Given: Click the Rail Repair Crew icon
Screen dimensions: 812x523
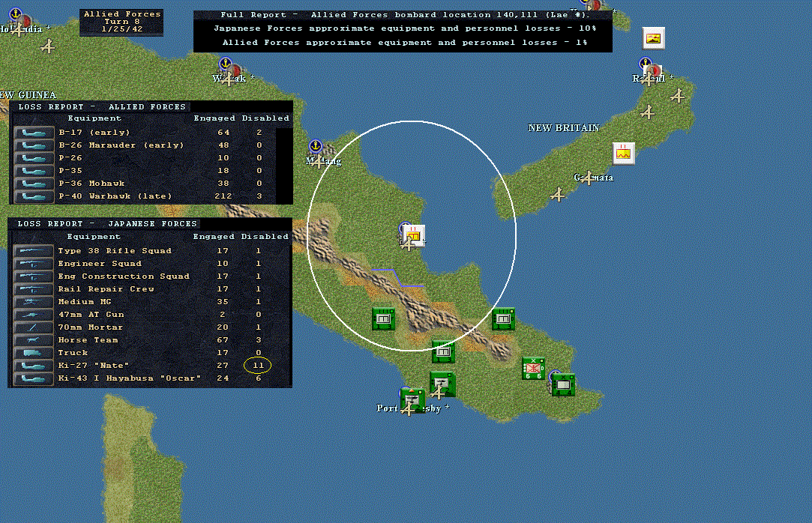Looking at the screenshot, I should coord(33,289).
